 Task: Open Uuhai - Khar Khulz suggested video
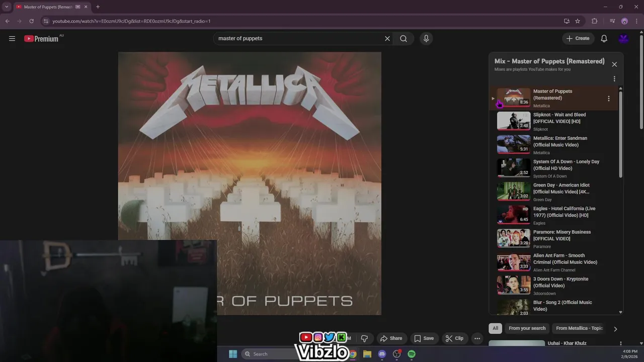click(x=567, y=343)
